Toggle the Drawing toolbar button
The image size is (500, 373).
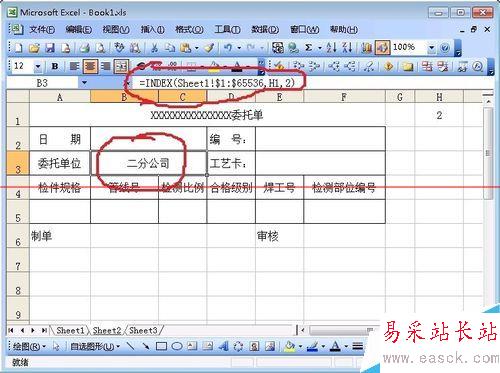pyautogui.click(x=382, y=48)
